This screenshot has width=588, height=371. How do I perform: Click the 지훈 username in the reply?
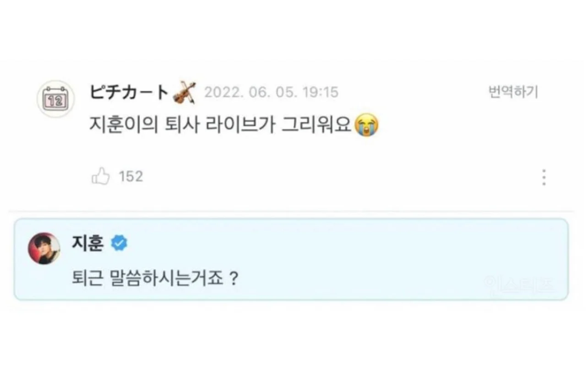87,243
